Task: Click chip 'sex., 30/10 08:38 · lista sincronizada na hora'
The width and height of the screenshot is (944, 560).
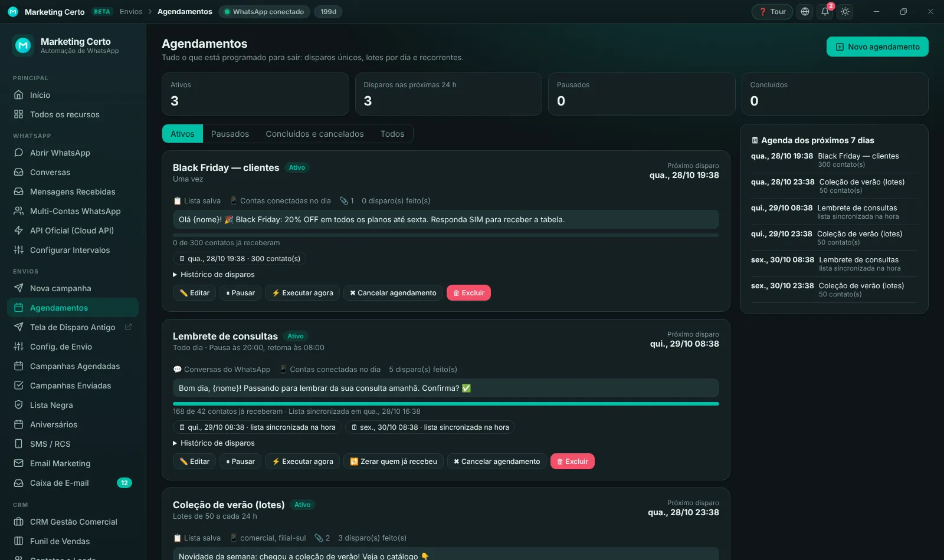Action: point(430,427)
